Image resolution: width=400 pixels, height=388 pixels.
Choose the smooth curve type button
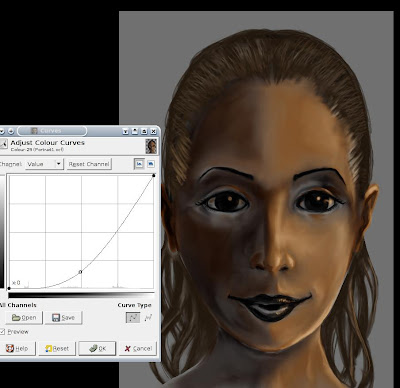click(x=133, y=318)
